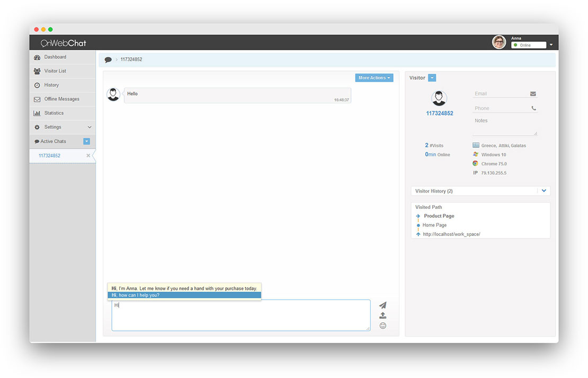This screenshot has height=378, width=588.
Task: Send the message with paper-plane icon
Action: click(382, 305)
